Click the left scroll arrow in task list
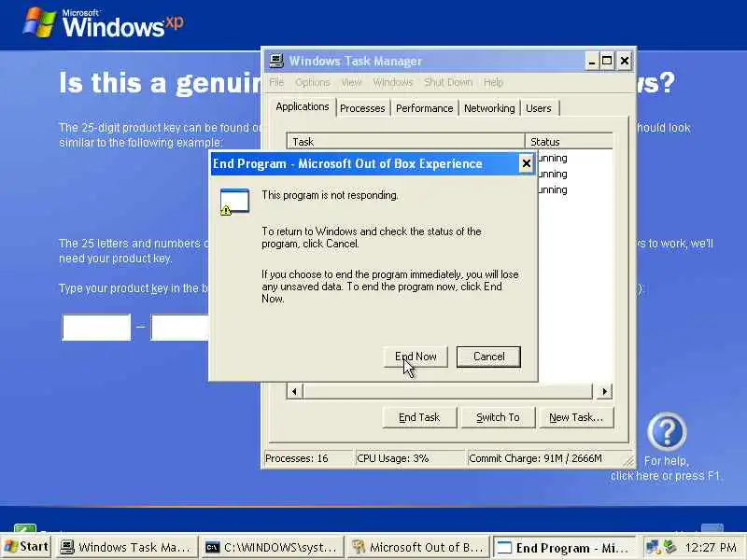 (294, 391)
